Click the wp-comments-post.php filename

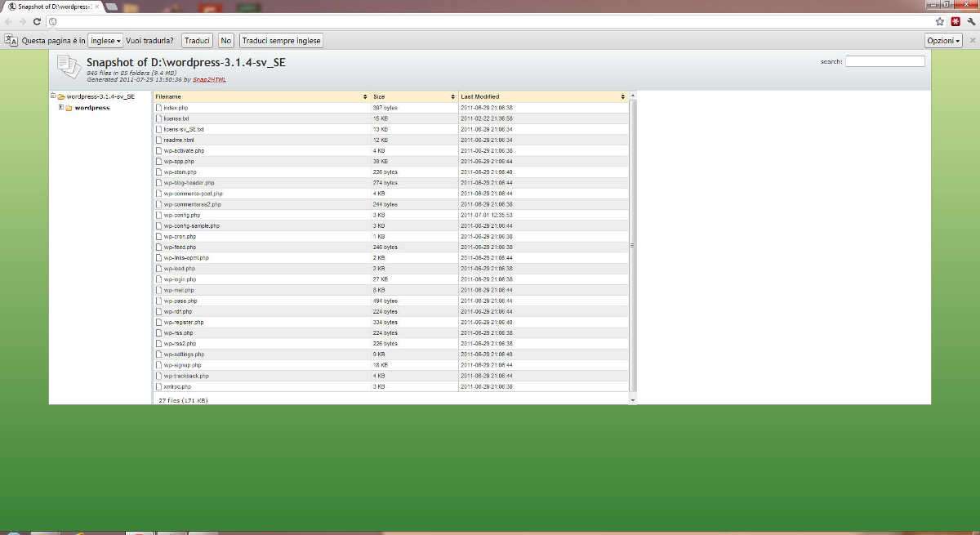193,194
